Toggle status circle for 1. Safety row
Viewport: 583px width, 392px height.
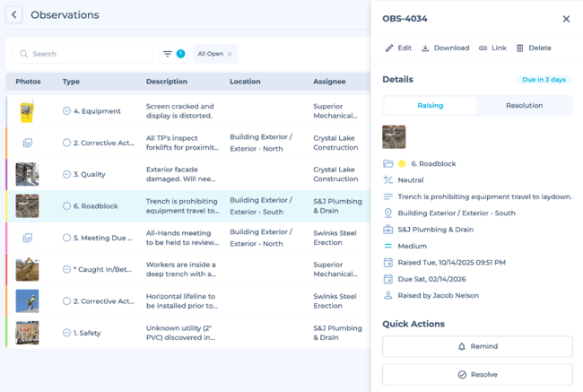point(67,333)
